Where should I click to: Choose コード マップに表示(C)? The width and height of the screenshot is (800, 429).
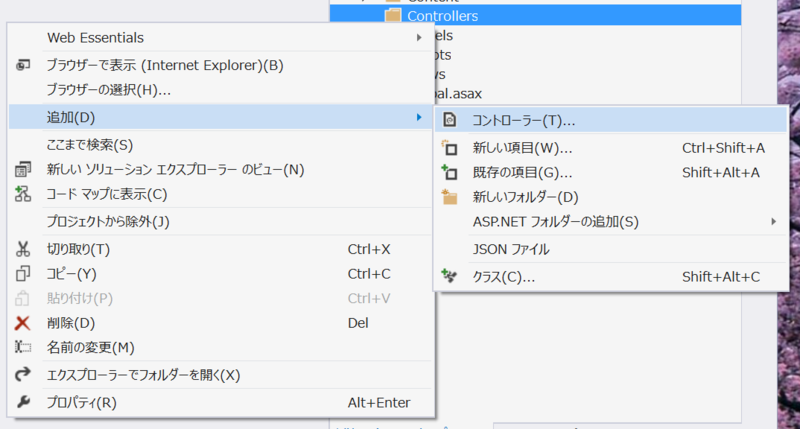click(220, 194)
